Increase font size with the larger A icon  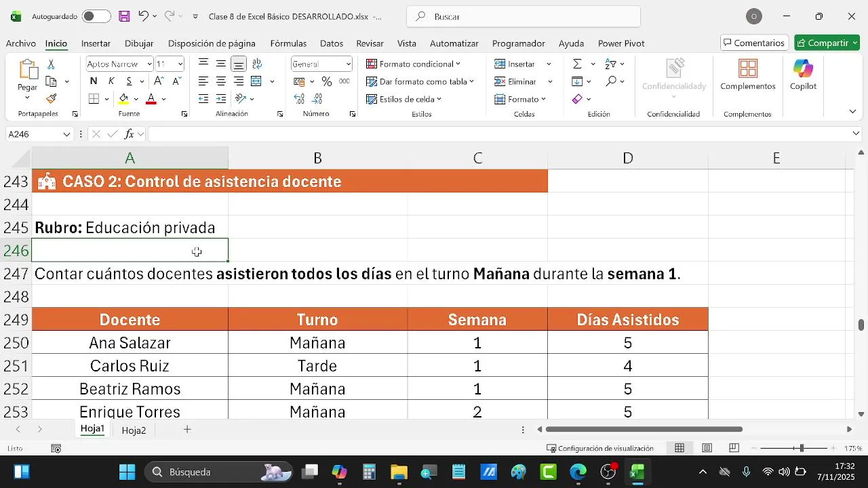tap(159, 81)
